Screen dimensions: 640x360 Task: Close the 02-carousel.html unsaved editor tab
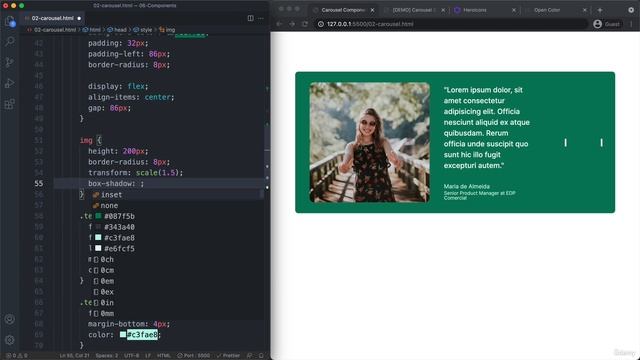[79, 18]
